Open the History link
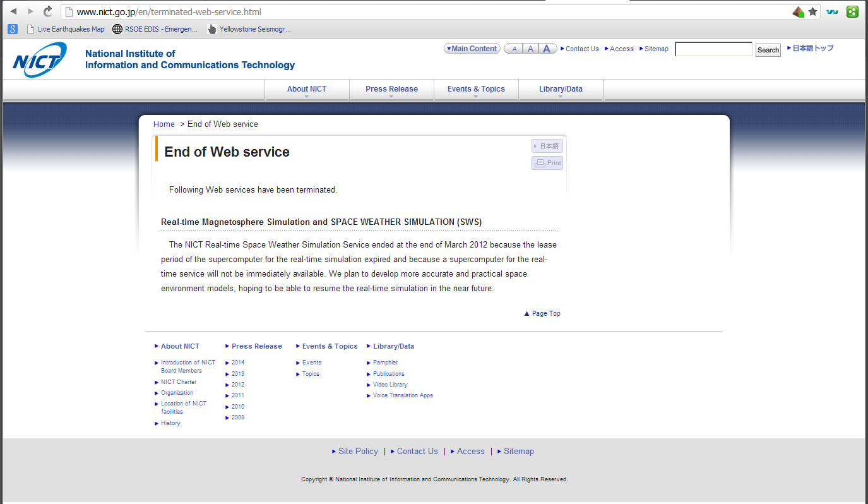This screenshot has height=504, width=868. click(x=170, y=423)
